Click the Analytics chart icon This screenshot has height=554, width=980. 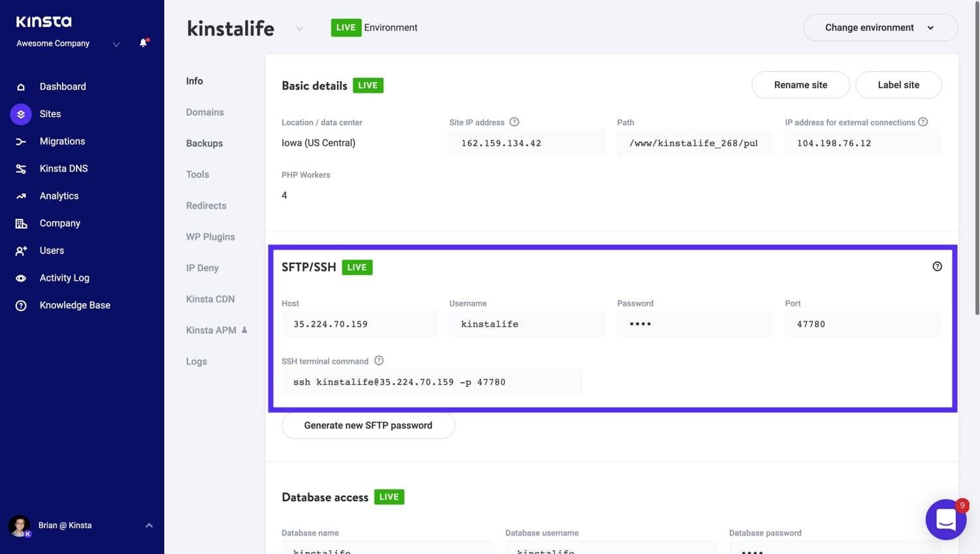(x=21, y=196)
